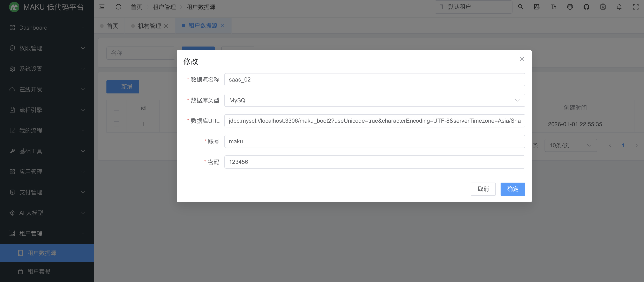Screen dimensions: 644x282
Task: Open the font size settings icon
Action: click(x=554, y=7)
